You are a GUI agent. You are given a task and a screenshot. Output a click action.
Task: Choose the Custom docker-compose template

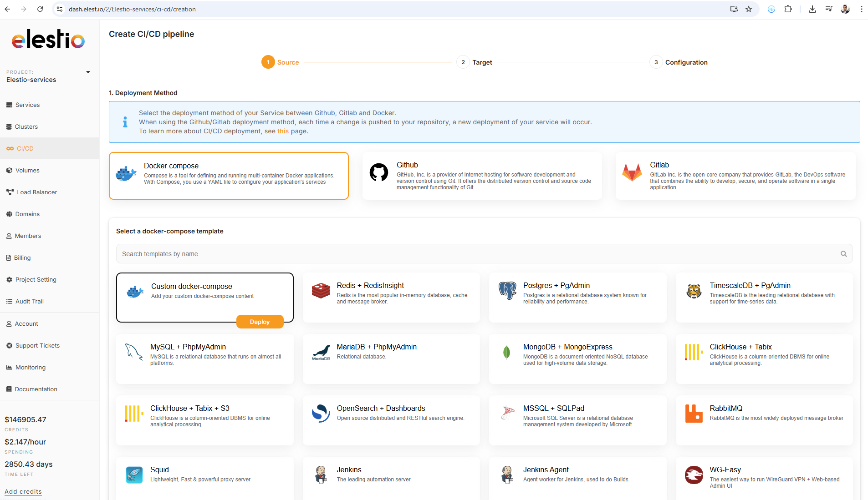pos(204,291)
